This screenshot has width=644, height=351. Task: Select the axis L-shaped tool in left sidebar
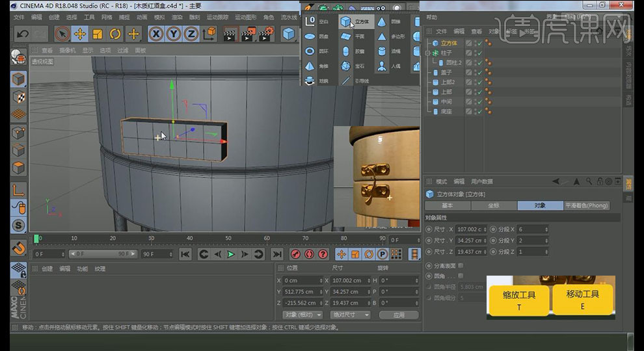(x=18, y=190)
